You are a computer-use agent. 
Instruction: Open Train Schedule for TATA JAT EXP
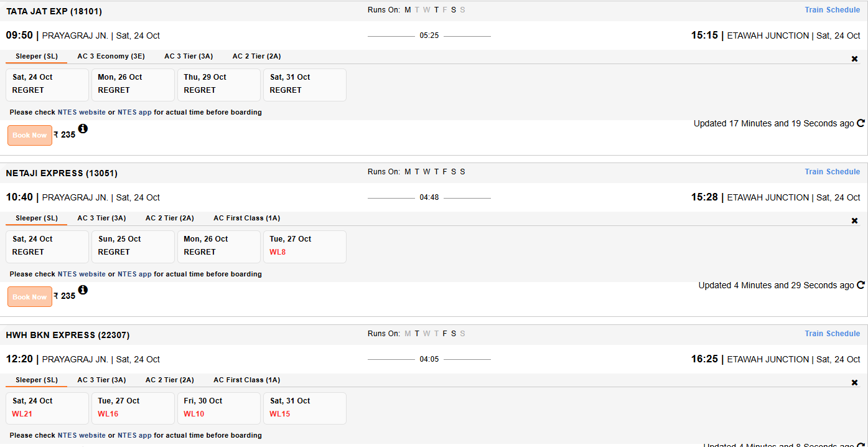click(x=833, y=10)
